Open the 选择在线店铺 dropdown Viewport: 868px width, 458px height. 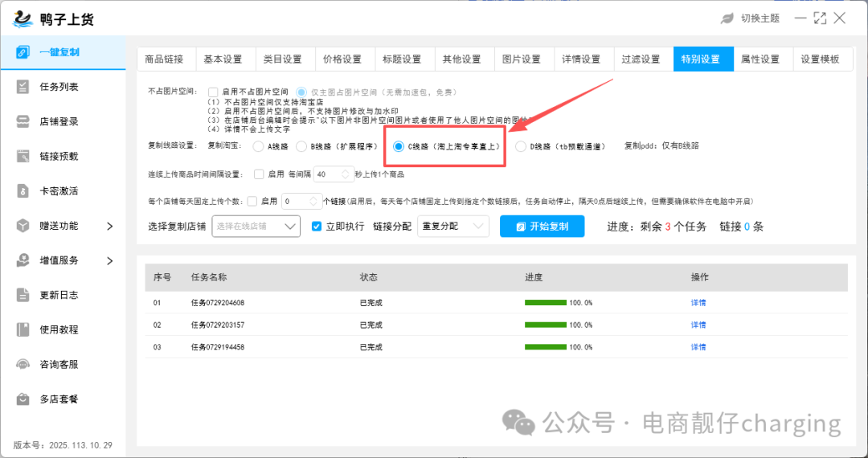[x=256, y=227]
